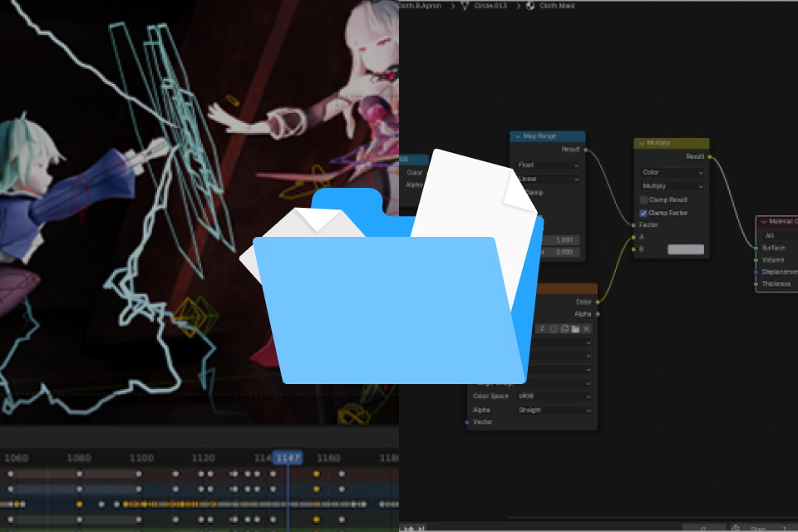Collapse the Material Output node
798x532 pixels.
[764, 221]
